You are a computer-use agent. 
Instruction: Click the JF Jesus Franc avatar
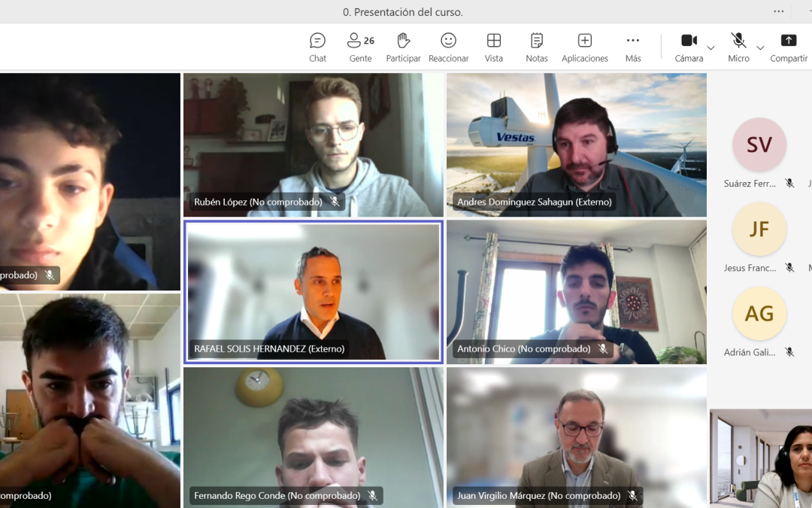(x=759, y=229)
